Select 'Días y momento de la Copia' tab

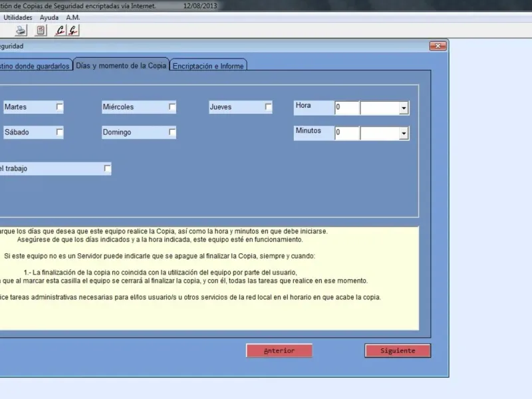click(x=121, y=65)
